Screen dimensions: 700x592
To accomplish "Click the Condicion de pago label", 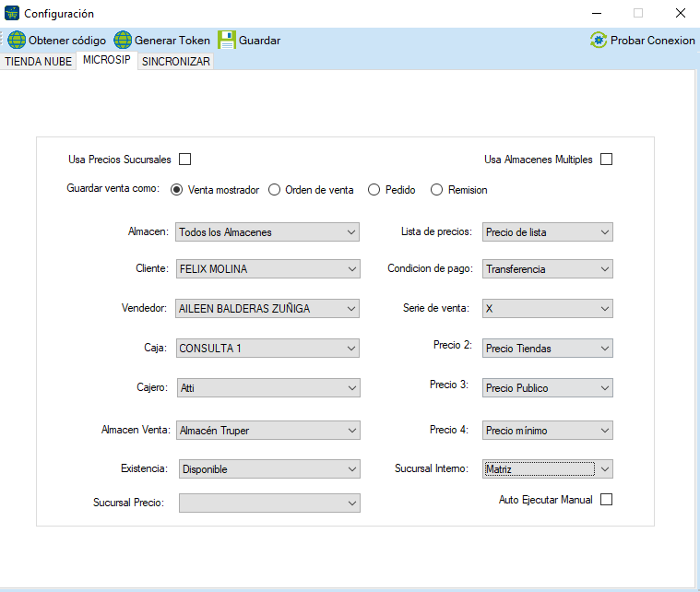I will (430, 268).
